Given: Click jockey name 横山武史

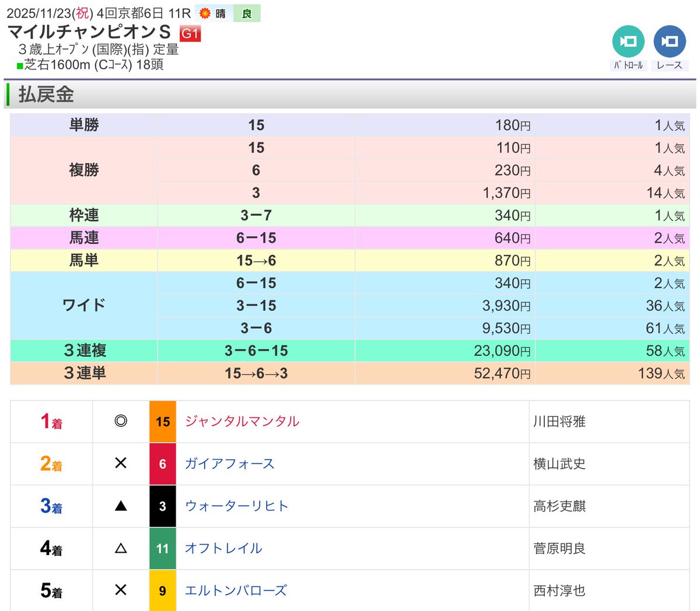Looking at the screenshot, I should point(559,464).
